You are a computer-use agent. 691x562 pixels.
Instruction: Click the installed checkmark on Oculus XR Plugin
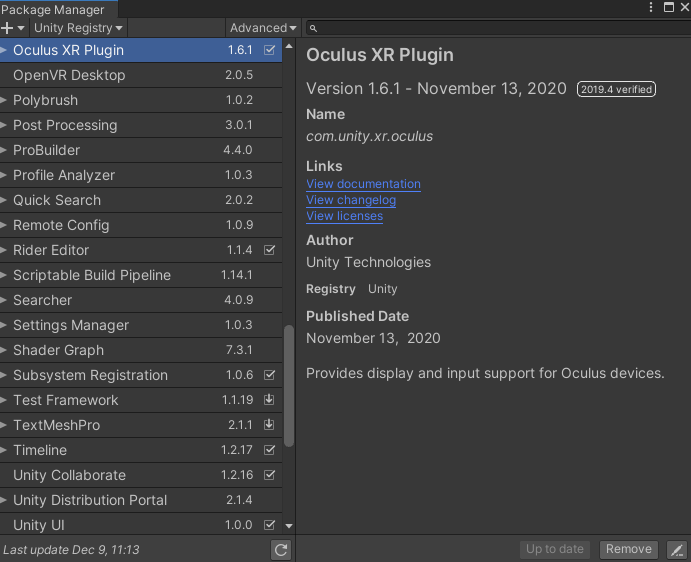[x=269, y=50]
